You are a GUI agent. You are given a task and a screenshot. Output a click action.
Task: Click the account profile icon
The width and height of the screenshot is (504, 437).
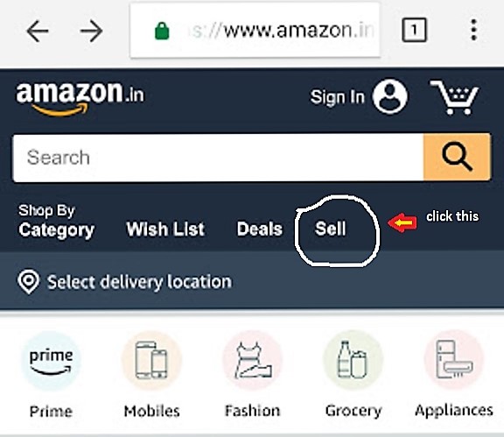point(390,96)
